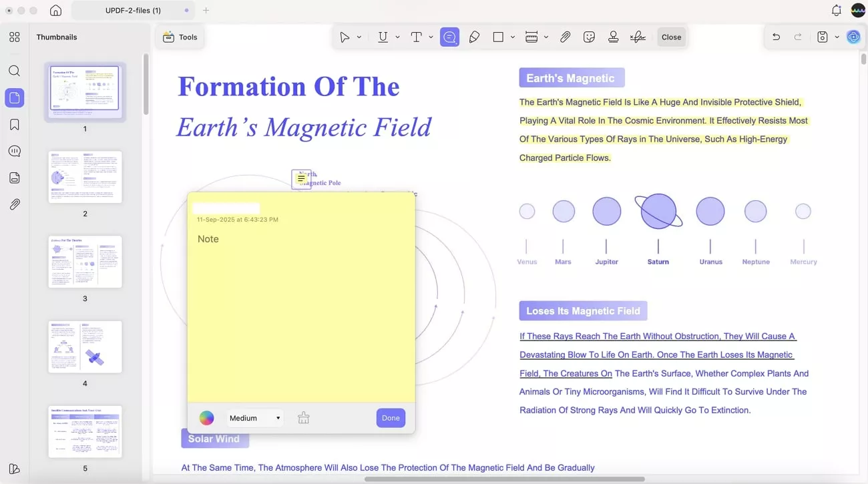Select the pencil annotation tool
Viewport: 868px width, 484px height.
[x=474, y=37]
